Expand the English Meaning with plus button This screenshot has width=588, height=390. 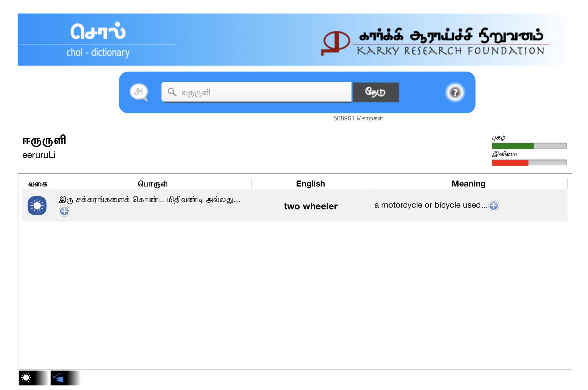[494, 205]
